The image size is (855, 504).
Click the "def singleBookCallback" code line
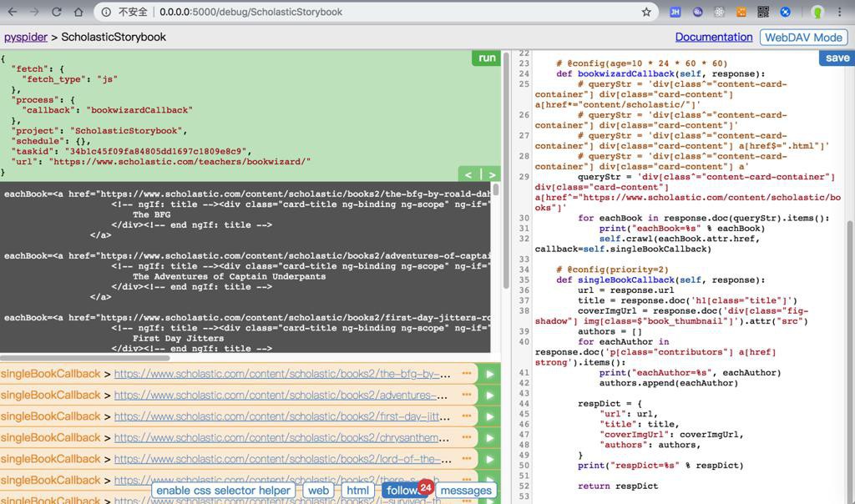(660, 280)
